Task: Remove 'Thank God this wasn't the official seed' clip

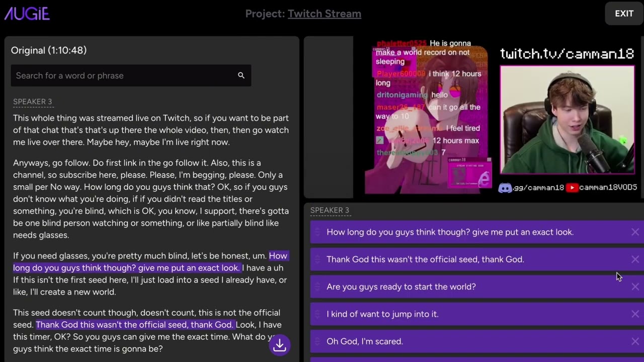Action: pos(635,259)
